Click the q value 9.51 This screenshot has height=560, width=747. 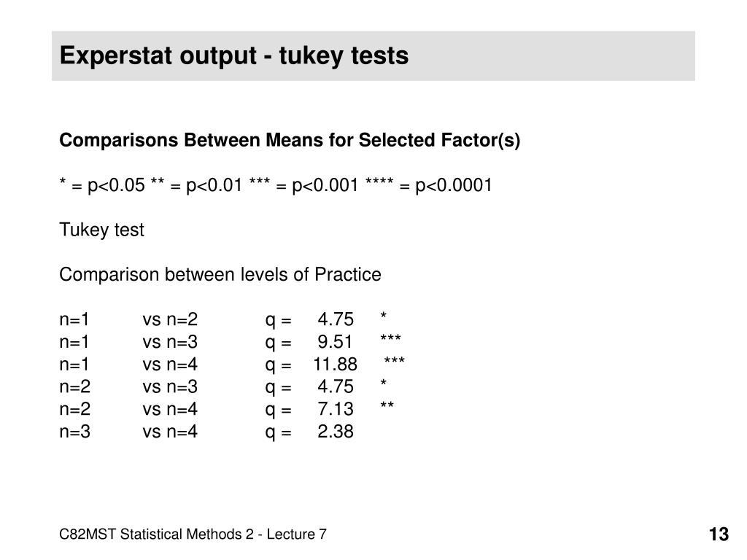pos(336,342)
